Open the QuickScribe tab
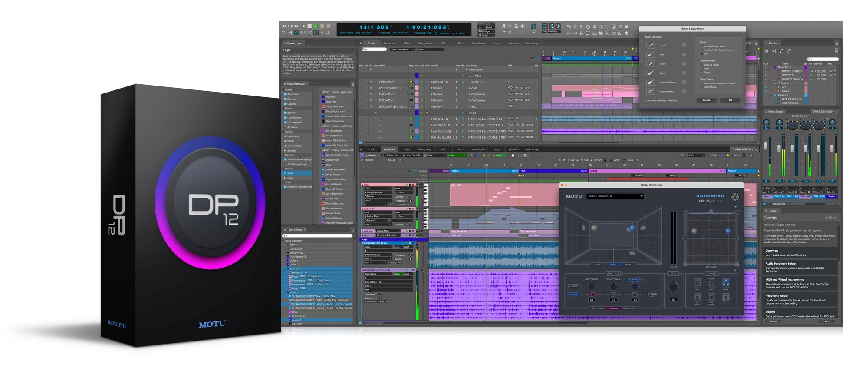Viewport: 868px width, 371px height. (x=479, y=43)
